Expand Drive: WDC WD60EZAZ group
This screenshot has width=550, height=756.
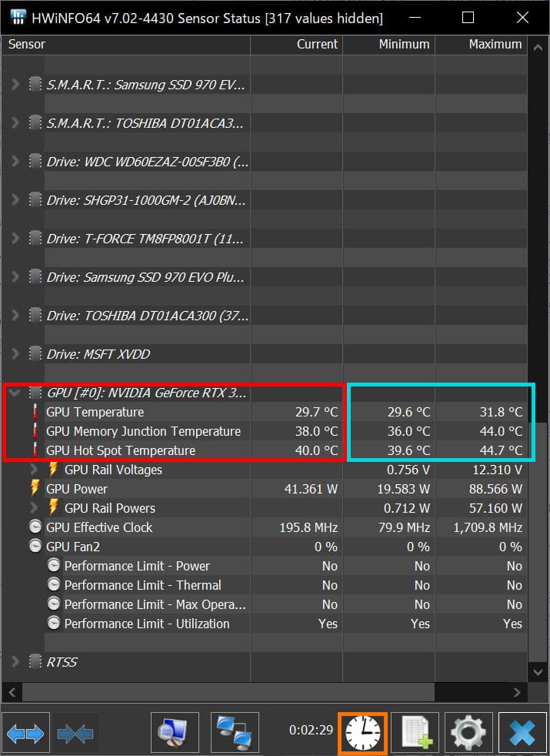click(15, 161)
